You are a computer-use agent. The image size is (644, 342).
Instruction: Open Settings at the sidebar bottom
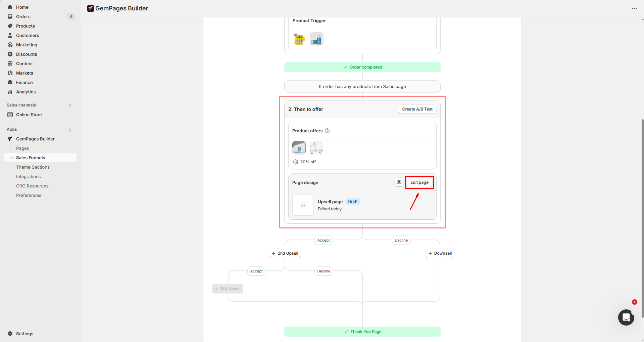tap(40, 334)
